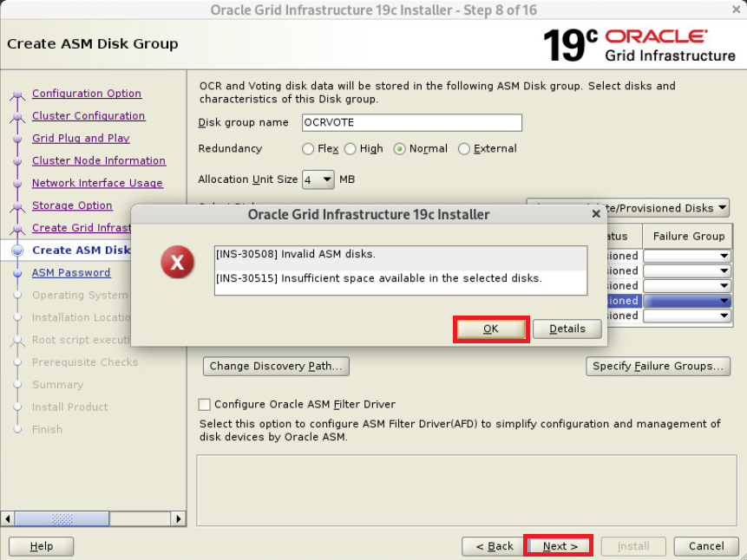Close the installer window

(x=736, y=9)
